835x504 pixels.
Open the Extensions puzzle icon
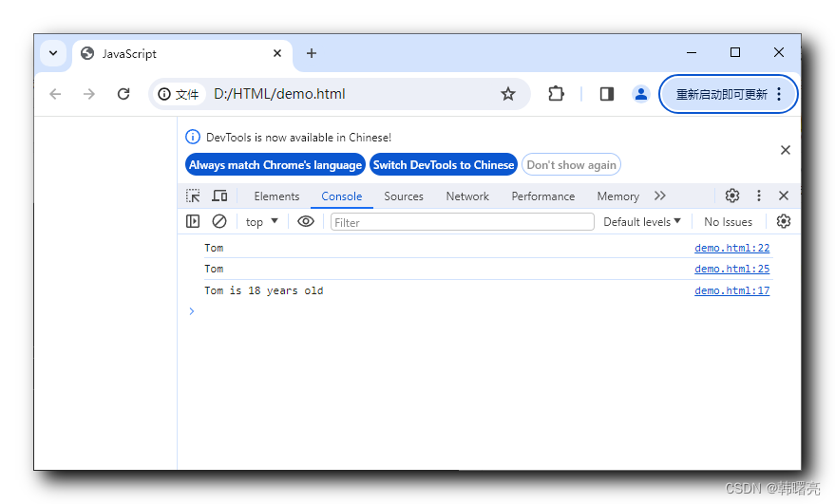(x=556, y=94)
